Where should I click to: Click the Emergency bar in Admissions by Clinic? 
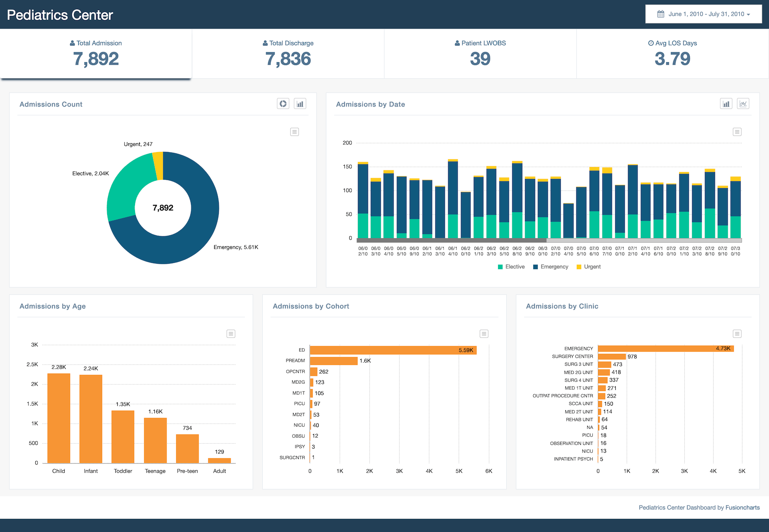coord(664,348)
